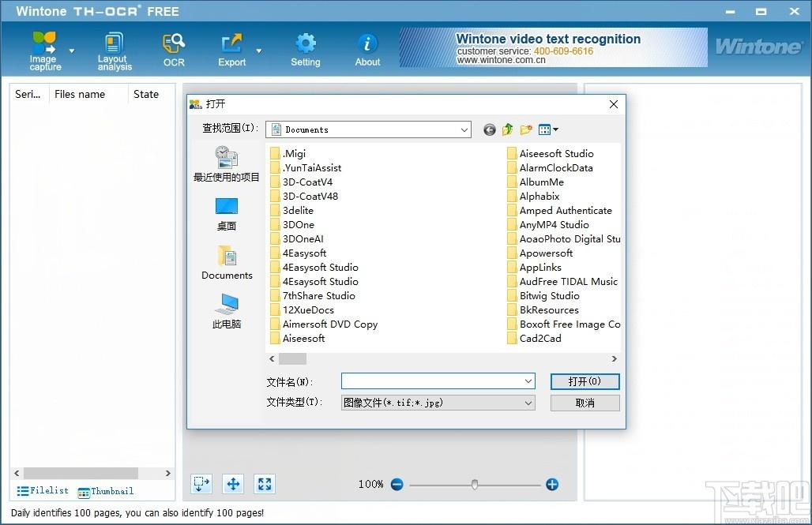Click the Wintone logo in the toolbar

[x=758, y=47]
